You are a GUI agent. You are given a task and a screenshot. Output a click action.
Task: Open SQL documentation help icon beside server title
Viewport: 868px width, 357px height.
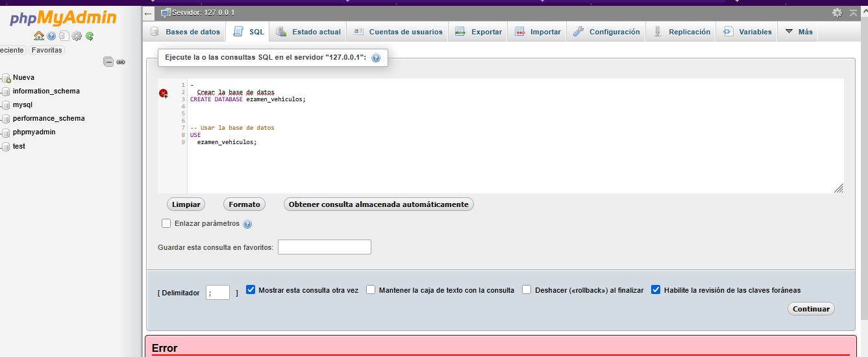pos(375,58)
